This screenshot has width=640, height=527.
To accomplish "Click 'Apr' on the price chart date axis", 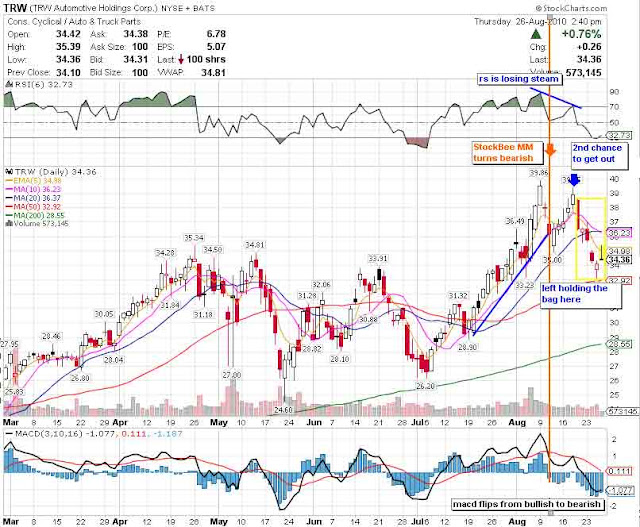I will [120, 422].
